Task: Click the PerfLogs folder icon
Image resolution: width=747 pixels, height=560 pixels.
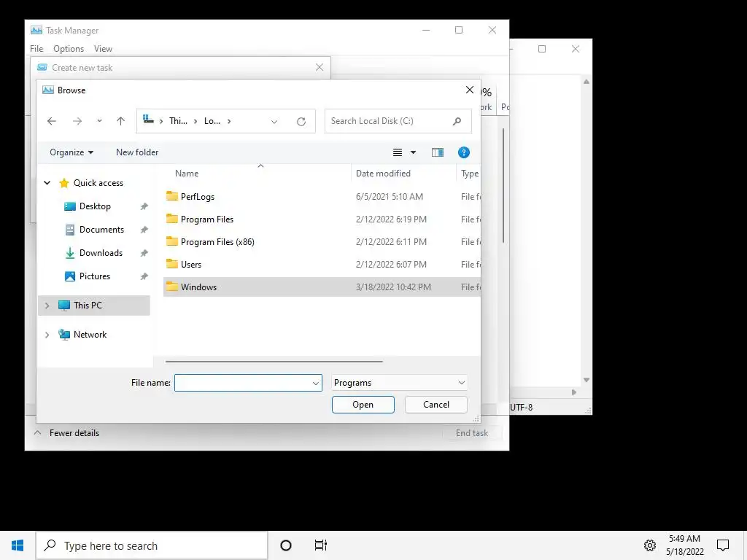Action: click(172, 196)
